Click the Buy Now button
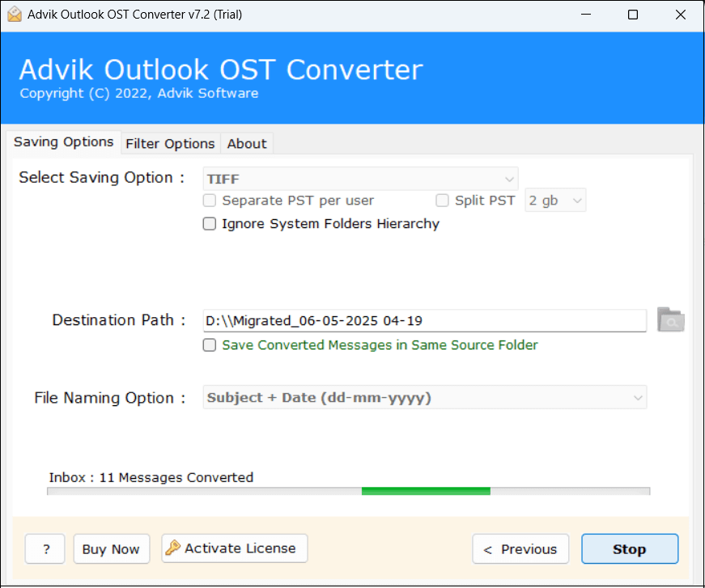Viewport: 705px width, 588px height. [112, 548]
